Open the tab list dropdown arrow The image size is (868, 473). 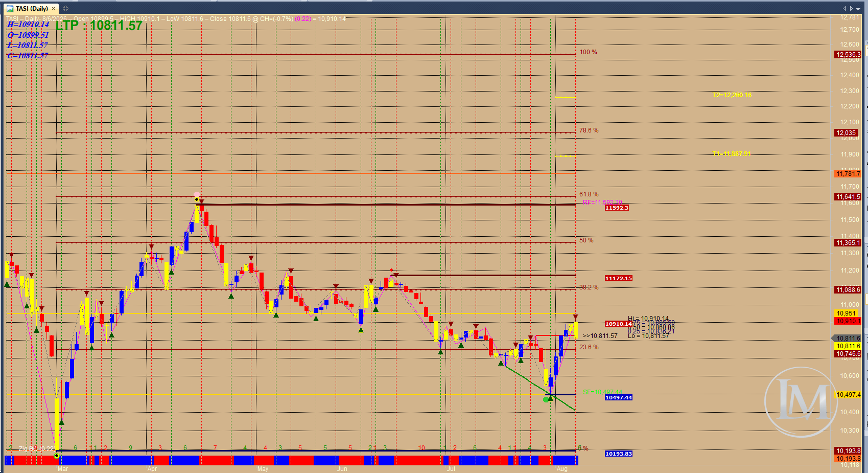[x=858, y=9]
